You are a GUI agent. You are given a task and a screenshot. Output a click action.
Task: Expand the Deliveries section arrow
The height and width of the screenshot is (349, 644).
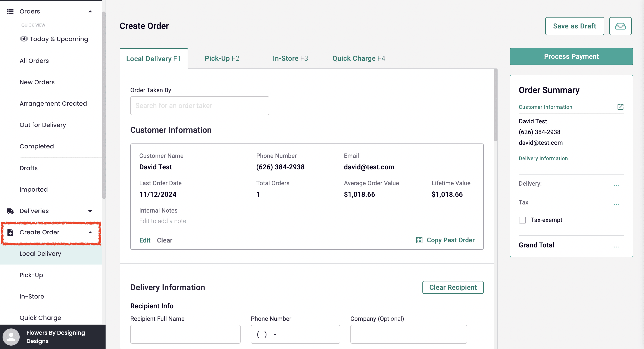(90, 211)
